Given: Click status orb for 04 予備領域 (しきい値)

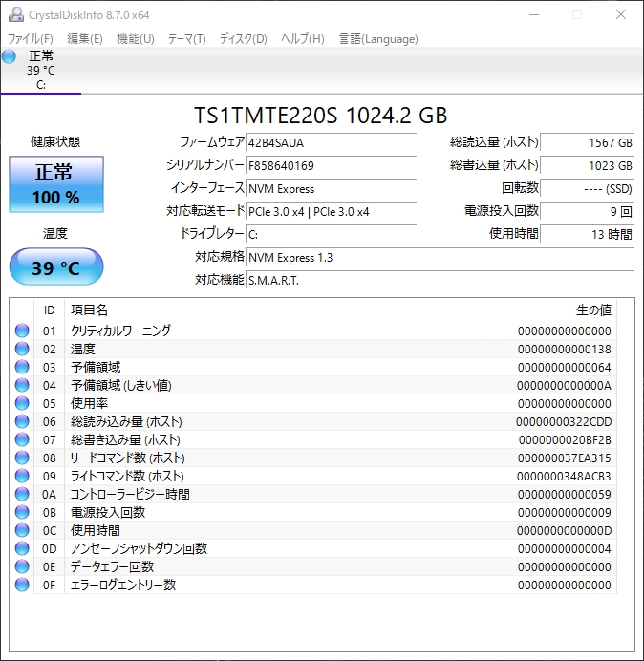Looking at the screenshot, I should 22,385.
